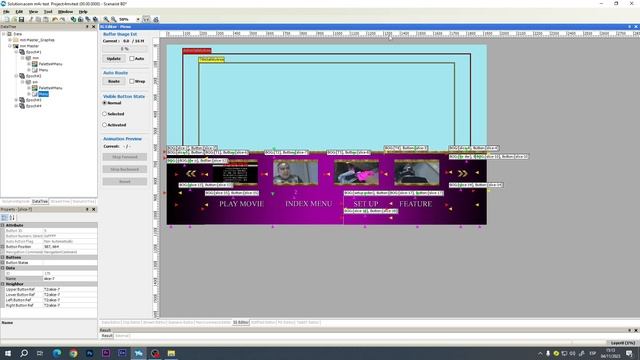Open Microsoft Edge from taskbar

(x=57, y=353)
